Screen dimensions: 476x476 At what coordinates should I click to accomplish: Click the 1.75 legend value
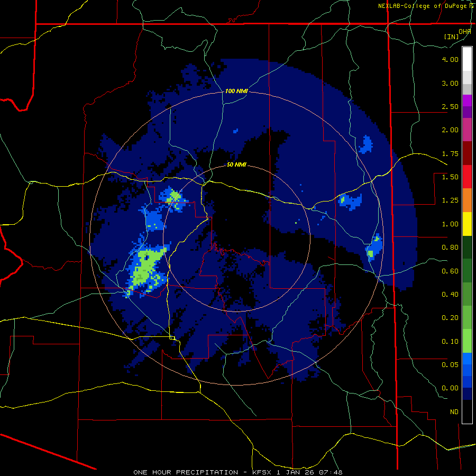coord(450,153)
